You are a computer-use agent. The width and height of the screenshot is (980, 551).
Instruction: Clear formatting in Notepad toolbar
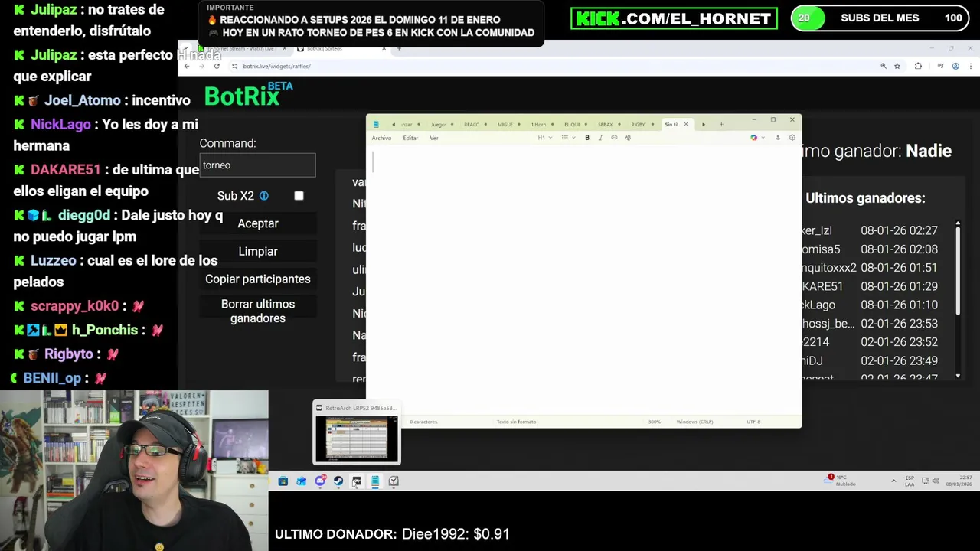(x=628, y=138)
